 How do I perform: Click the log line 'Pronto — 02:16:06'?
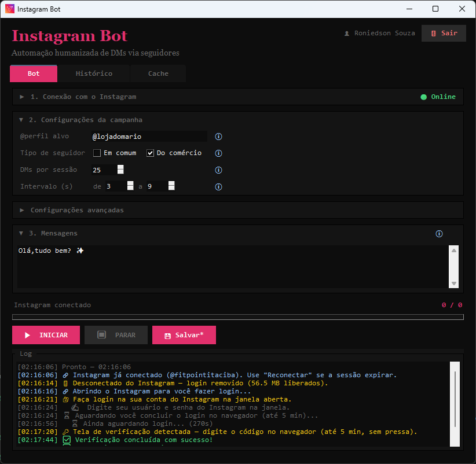[x=74, y=367]
